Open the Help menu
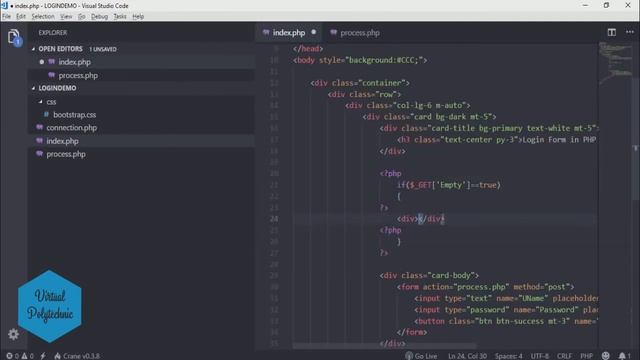Viewport: 640px width, 360px height. (x=138, y=16)
